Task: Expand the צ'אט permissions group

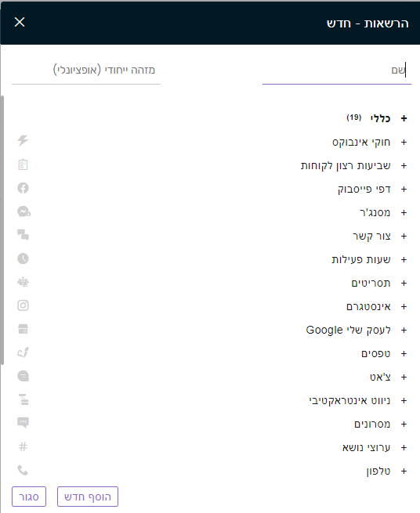Action: coord(404,377)
